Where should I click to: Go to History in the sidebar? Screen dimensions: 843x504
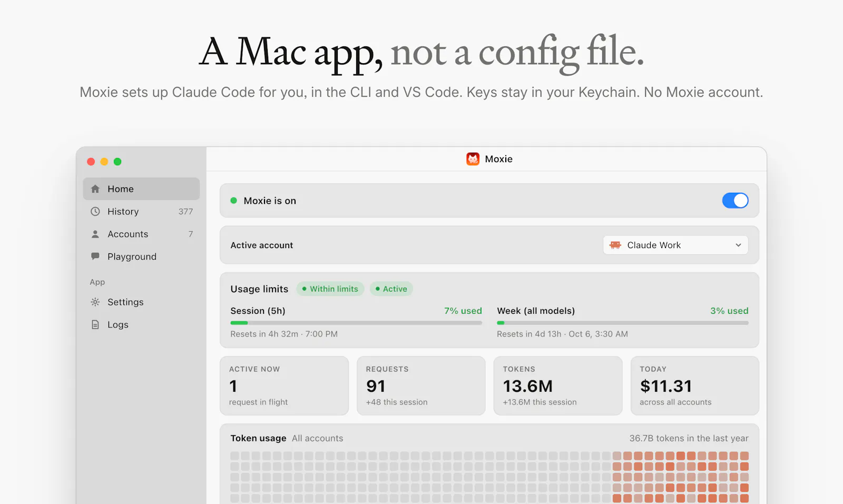(141, 211)
